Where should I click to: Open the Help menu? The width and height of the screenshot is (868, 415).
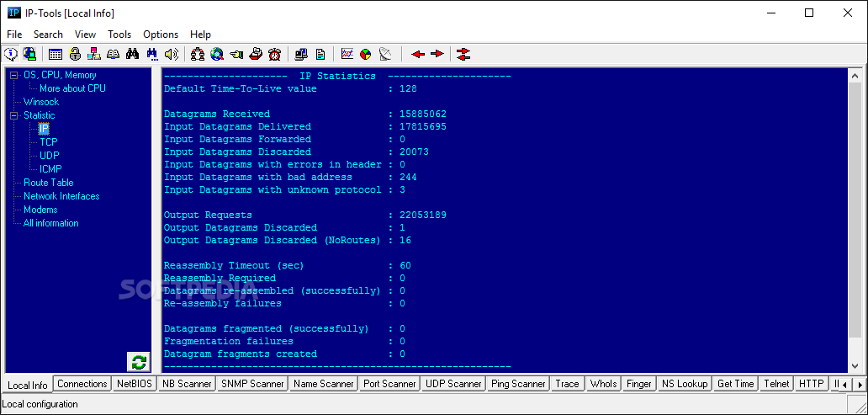200,35
